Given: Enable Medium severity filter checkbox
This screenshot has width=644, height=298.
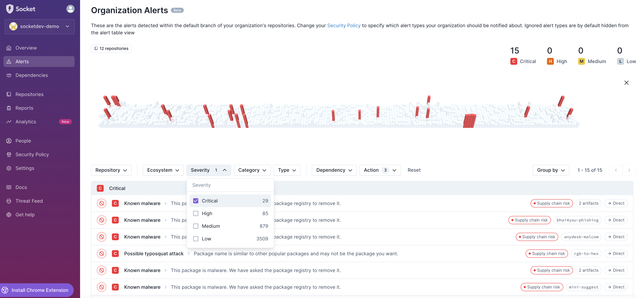Looking at the screenshot, I should [x=196, y=226].
